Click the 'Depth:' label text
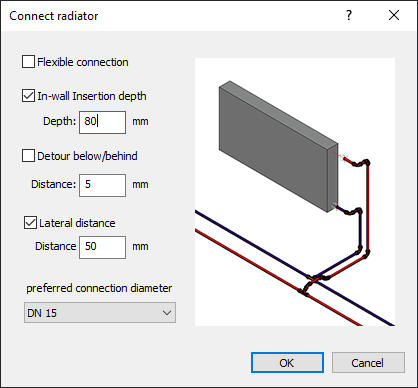 [x=60, y=121]
